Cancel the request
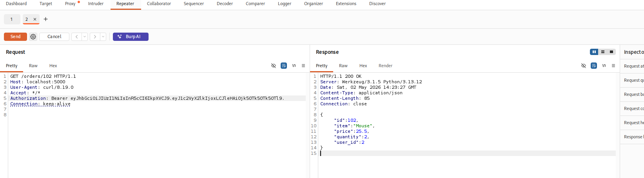Screen dimensions: 644x178 click(x=54, y=37)
